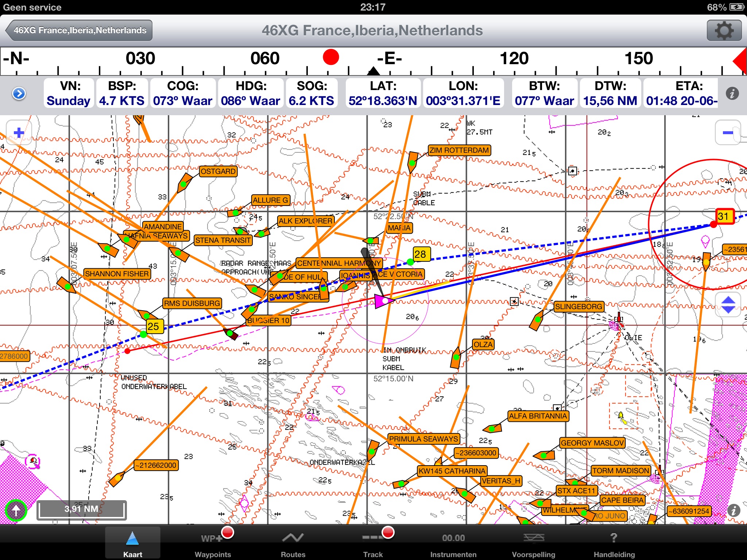Tap the CAPE BEIRA label
Screen dimensions: 747x560
[x=622, y=500]
